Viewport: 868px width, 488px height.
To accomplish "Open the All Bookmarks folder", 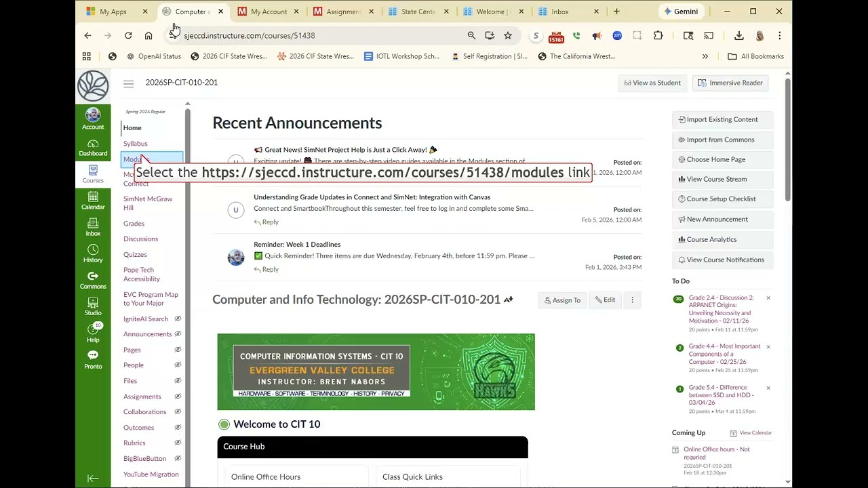I will pyautogui.click(x=755, y=56).
